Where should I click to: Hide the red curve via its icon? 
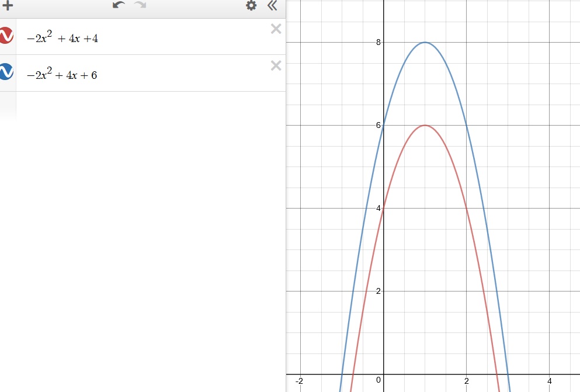(x=6, y=36)
